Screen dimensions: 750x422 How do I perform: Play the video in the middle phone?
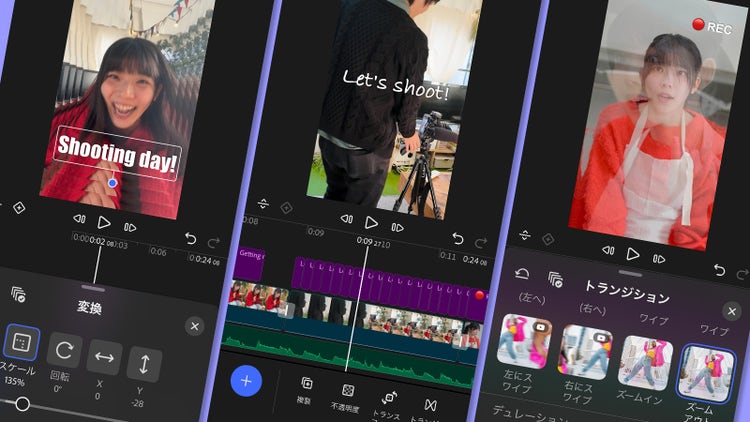371,222
